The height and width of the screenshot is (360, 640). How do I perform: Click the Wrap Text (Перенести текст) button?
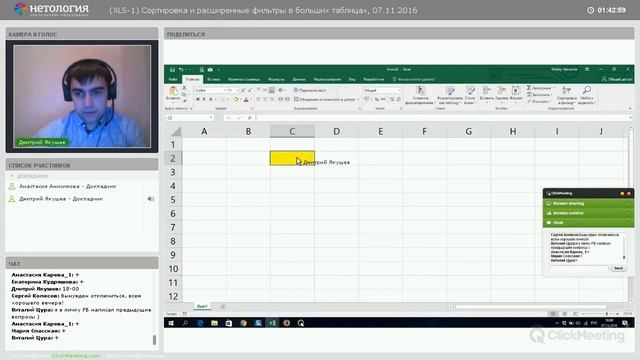(x=310, y=90)
